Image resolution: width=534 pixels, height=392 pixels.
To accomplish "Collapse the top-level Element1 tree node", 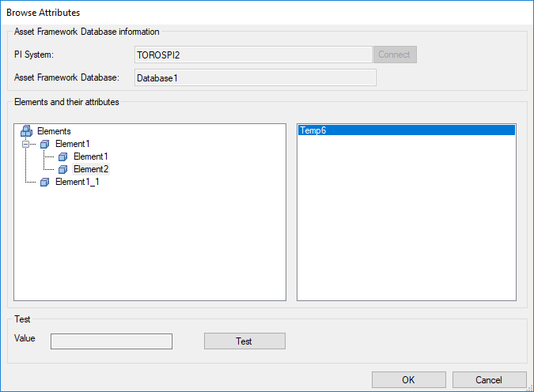I will point(25,145).
